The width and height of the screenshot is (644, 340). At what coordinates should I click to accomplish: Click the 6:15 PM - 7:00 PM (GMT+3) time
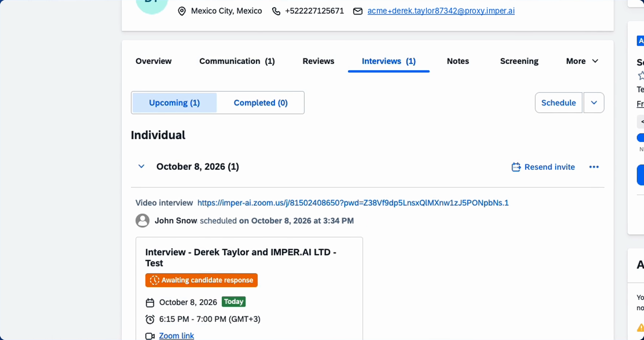210,319
